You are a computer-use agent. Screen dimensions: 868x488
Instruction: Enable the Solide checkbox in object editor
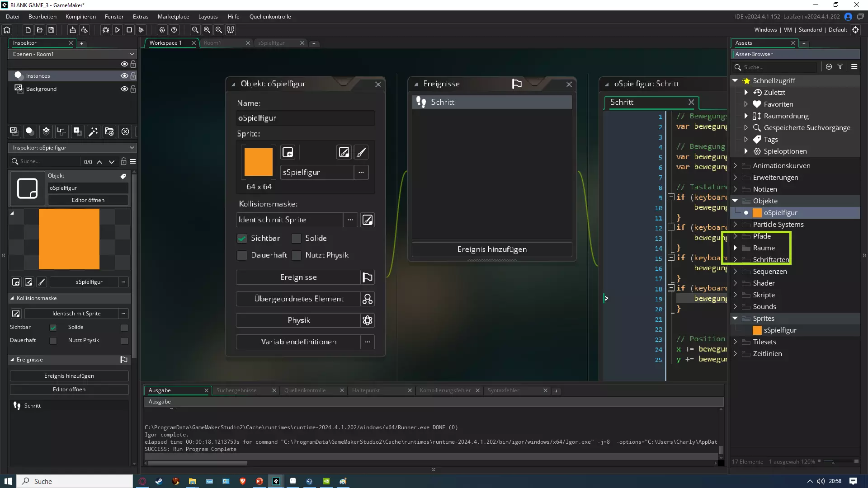tap(297, 239)
